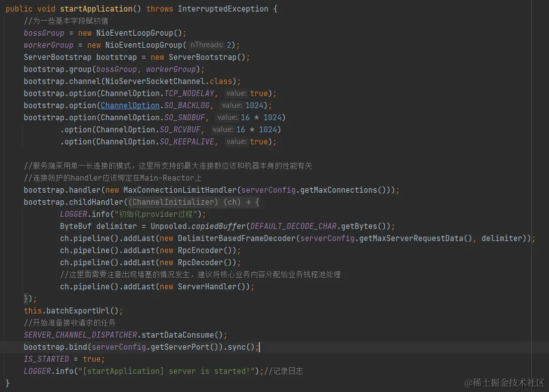Screen dimensions: 549x392
Task: Click the SO_RCVBUF constant
Action: click(x=180, y=129)
